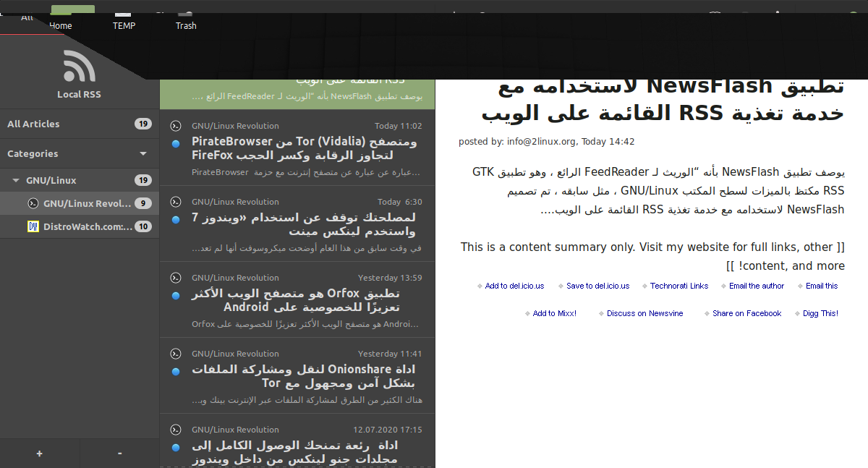Click the 'Yesterday 11:41' timestamp

390,354
